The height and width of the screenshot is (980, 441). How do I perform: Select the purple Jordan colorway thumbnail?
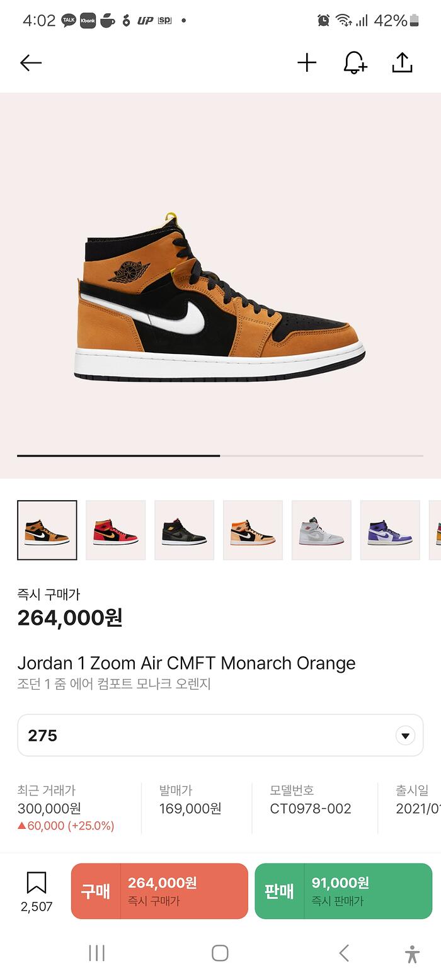(x=391, y=530)
